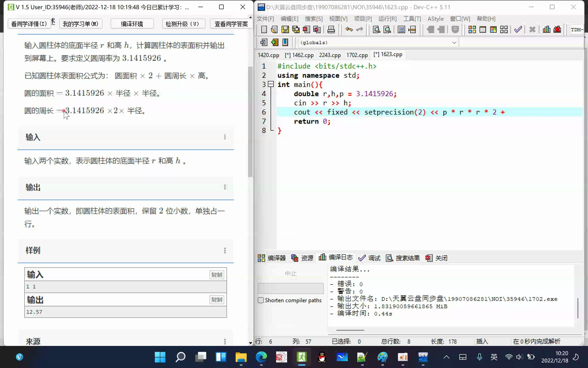This screenshot has width=588, height=368.
Task: Open the QQ penguin icon in taskbar
Action: click(x=322, y=357)
